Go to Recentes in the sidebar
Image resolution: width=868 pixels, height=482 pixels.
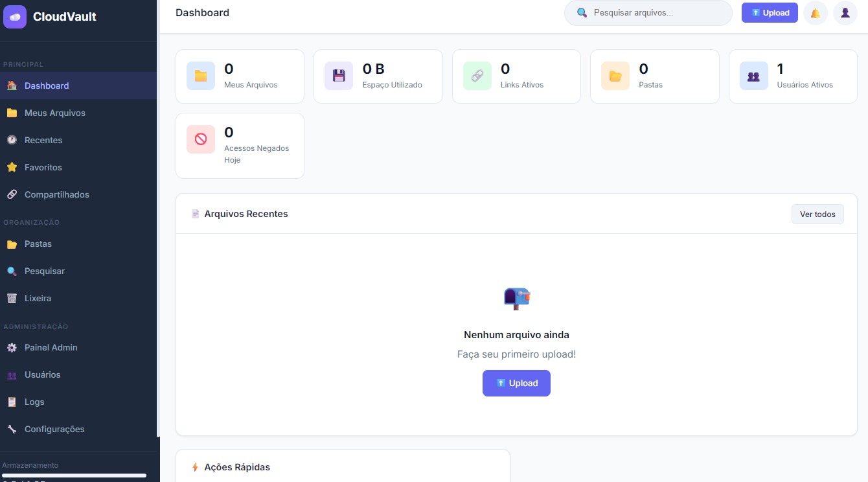pyautogui.click(x=43, y=140)
